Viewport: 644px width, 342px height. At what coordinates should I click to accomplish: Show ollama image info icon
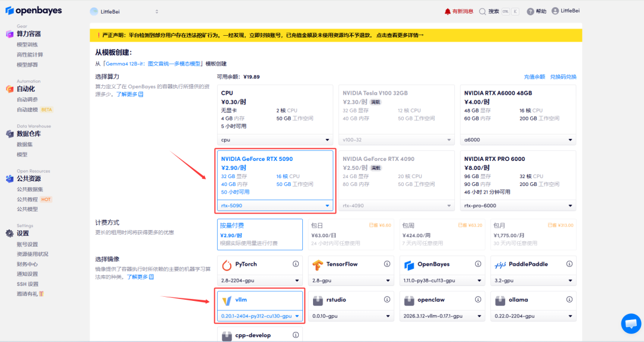coord(569,300)
